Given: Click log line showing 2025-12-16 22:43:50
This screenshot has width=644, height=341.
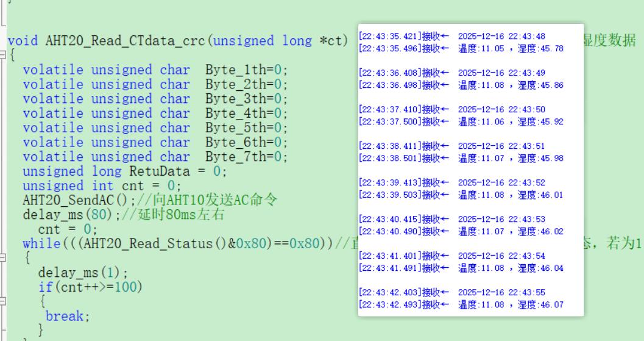Looking at the screenshot, I should (452, 109).
